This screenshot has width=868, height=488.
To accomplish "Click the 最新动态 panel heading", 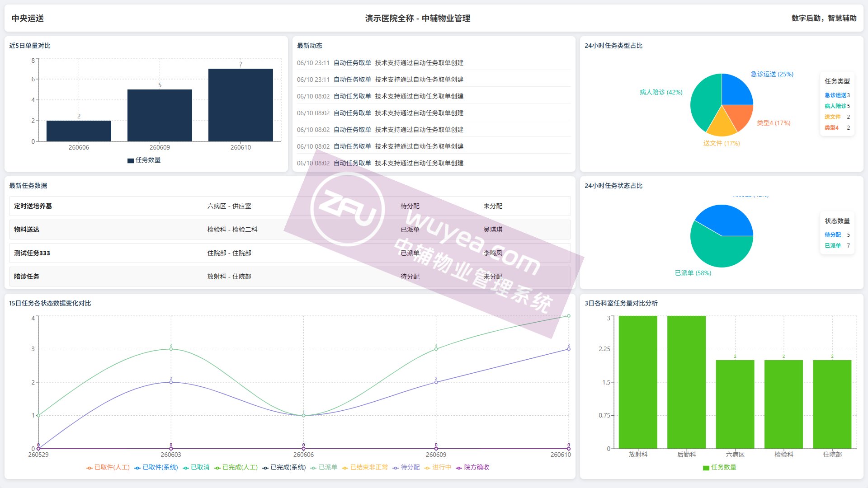I will pos(310,46).
